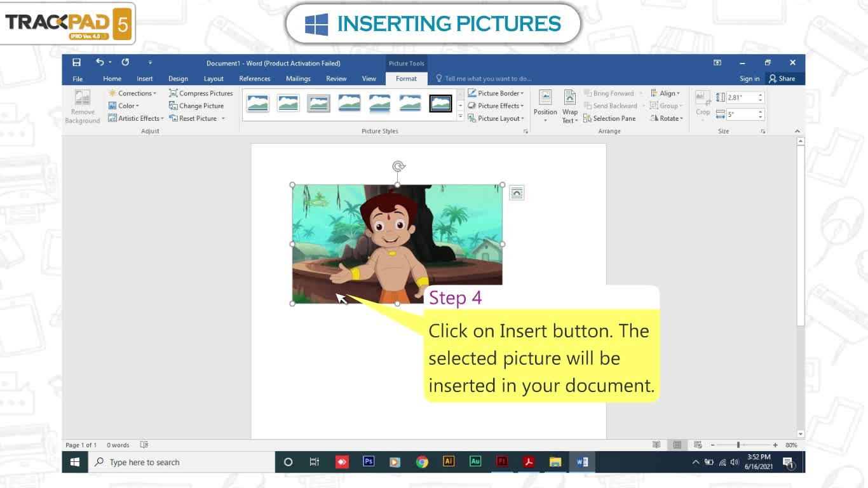Open File Explorer from the taskbar
The width and height of the screenshot is (868, 488).
tap(555, 462)
